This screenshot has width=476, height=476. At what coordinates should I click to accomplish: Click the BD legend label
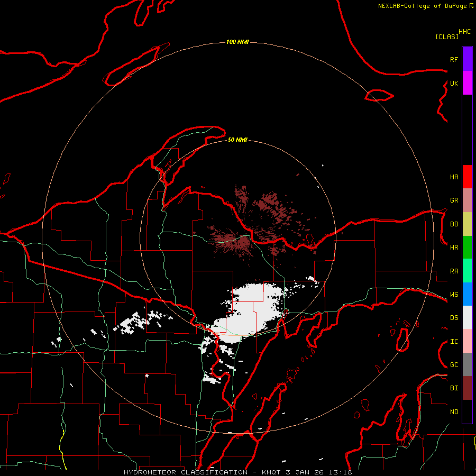[454, 224]
